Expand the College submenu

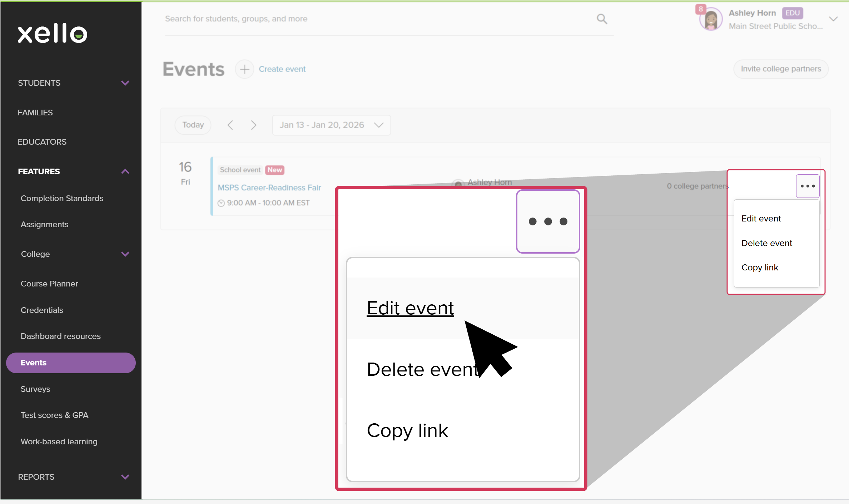point(125,254)
